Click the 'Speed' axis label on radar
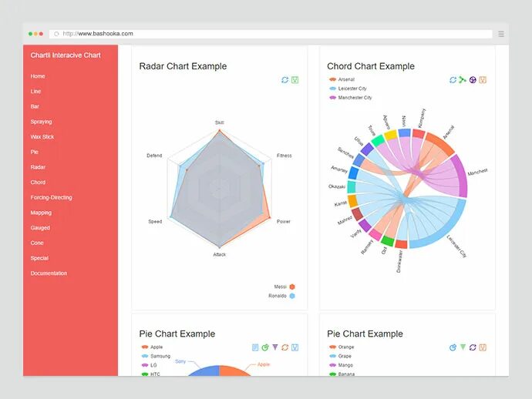The width and height of the screenshot is (532, 399). coord(155,222)
